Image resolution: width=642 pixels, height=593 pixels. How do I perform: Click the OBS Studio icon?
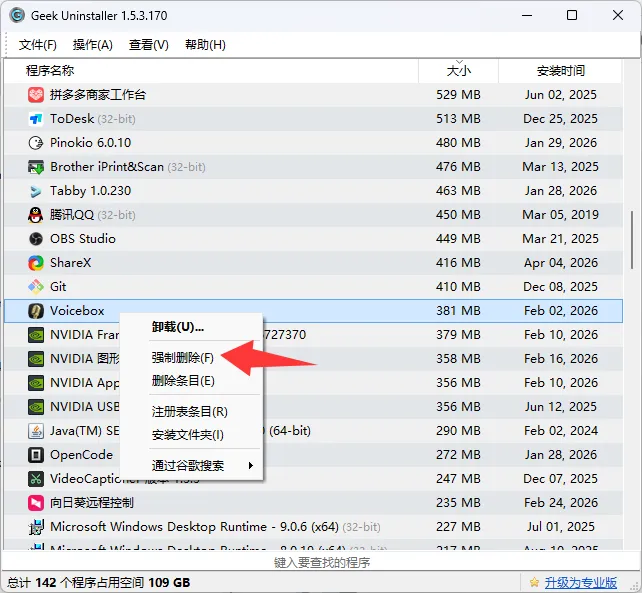pyautogui.click(x=36, y=239)
